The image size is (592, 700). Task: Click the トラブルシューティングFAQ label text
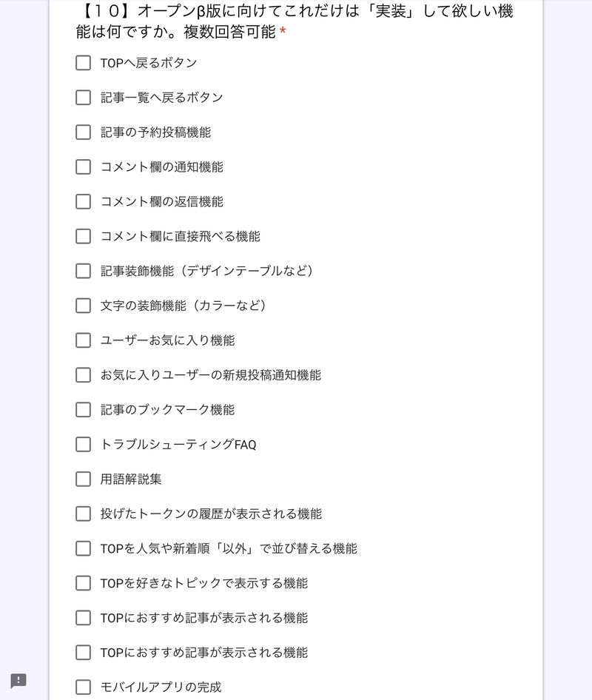tap(178, 445)
